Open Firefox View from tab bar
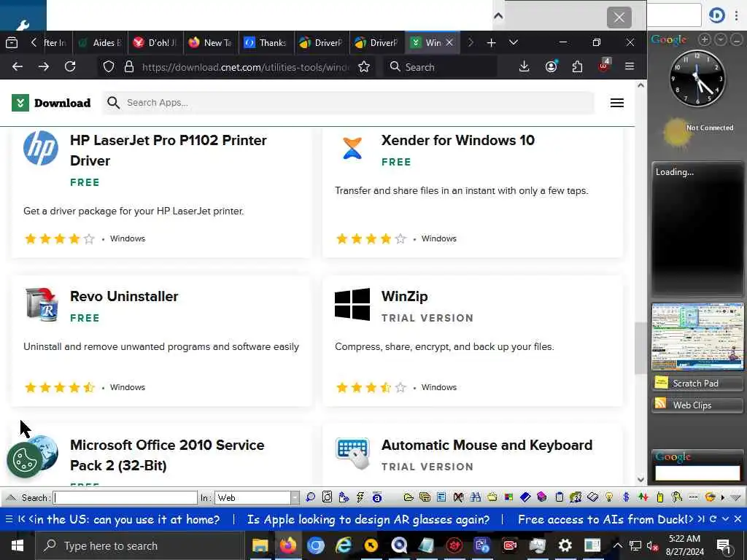The height and width of the screenshot is (560, 747). [12, 43]
